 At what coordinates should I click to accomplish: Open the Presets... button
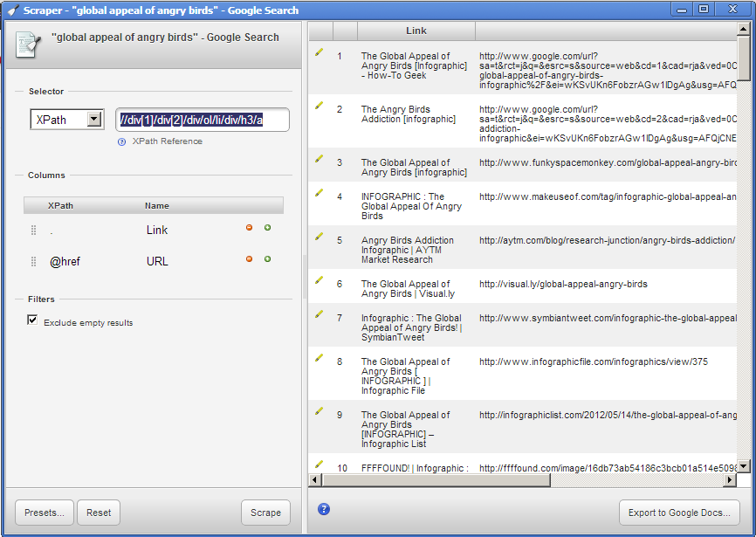(x=45, y=513)
